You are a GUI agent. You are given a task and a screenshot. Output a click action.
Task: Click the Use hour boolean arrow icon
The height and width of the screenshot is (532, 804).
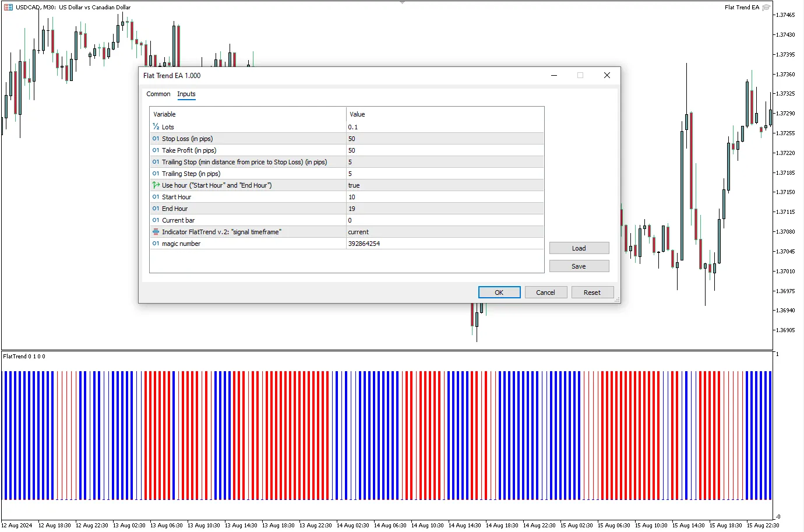coord(156,185)
